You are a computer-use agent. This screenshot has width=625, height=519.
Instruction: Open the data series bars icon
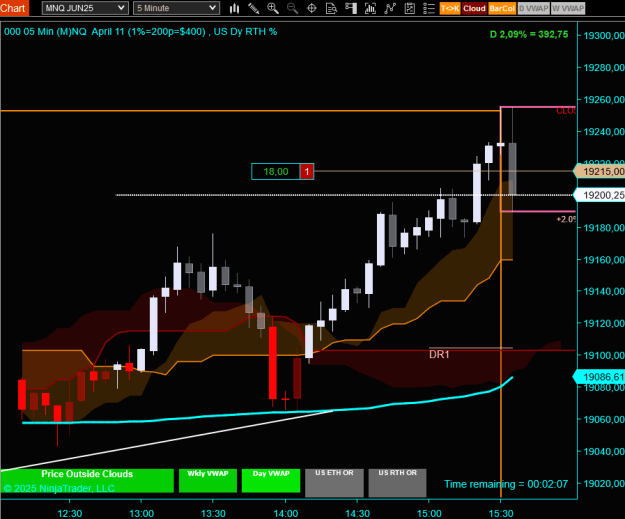pyautogui.click(x=370, y=8)
